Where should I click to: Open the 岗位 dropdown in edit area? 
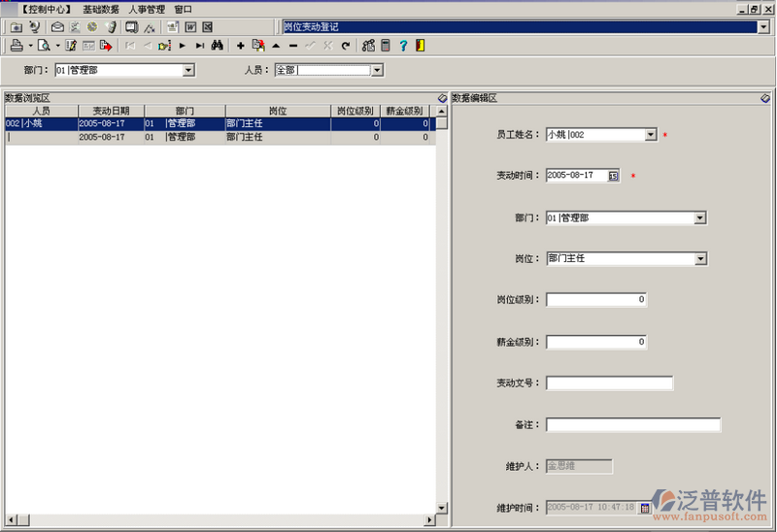[700, 259]
